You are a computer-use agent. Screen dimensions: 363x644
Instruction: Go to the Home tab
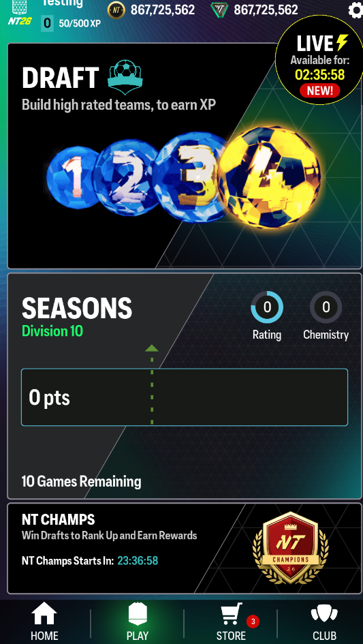point(44,622)
